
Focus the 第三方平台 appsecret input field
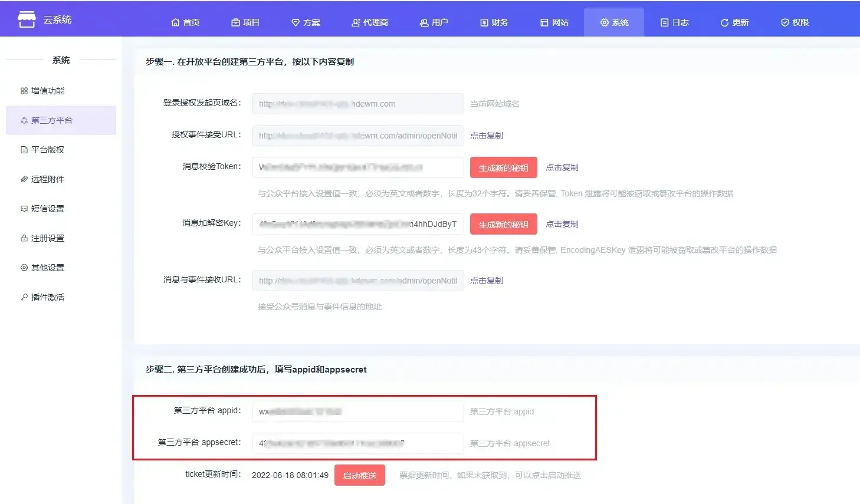(x=357, y=443)
